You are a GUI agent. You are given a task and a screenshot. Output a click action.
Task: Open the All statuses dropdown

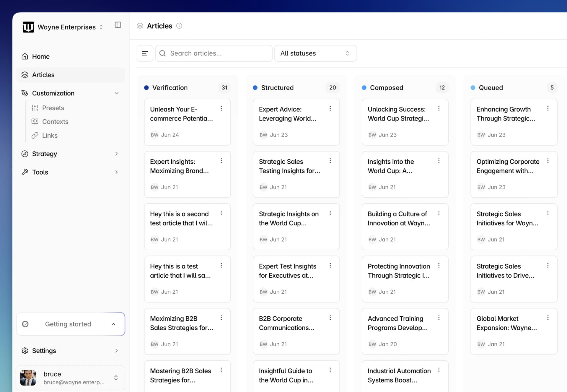coord(315,53)
